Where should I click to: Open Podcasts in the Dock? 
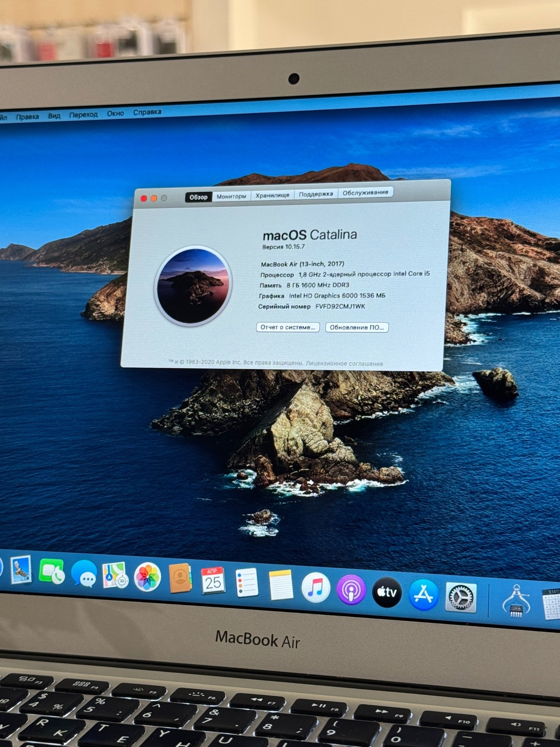point(351,590)
